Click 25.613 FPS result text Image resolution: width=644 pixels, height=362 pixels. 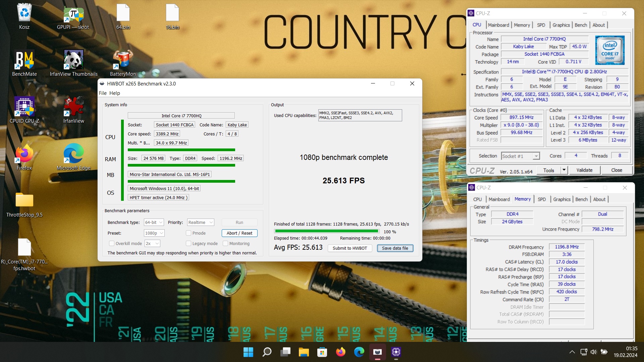(343, 181)
